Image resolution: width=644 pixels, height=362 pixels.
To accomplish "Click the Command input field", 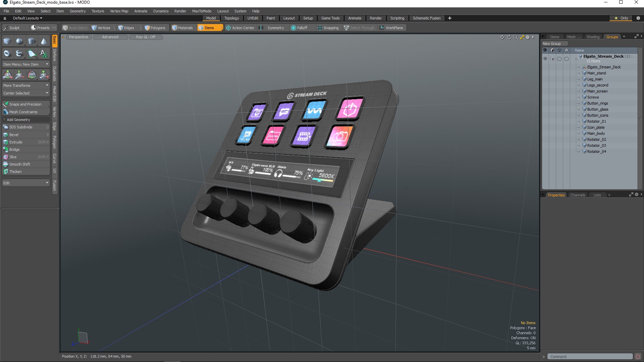I will click(590, 357).
